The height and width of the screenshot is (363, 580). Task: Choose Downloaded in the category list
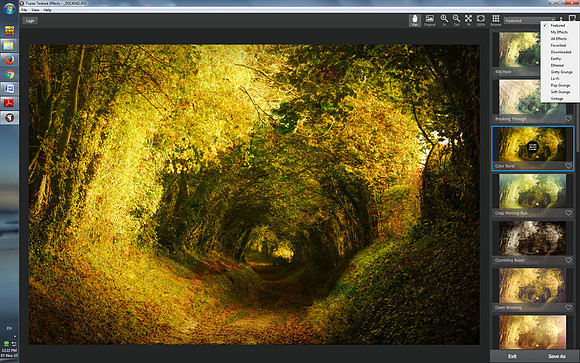[561, 52]
